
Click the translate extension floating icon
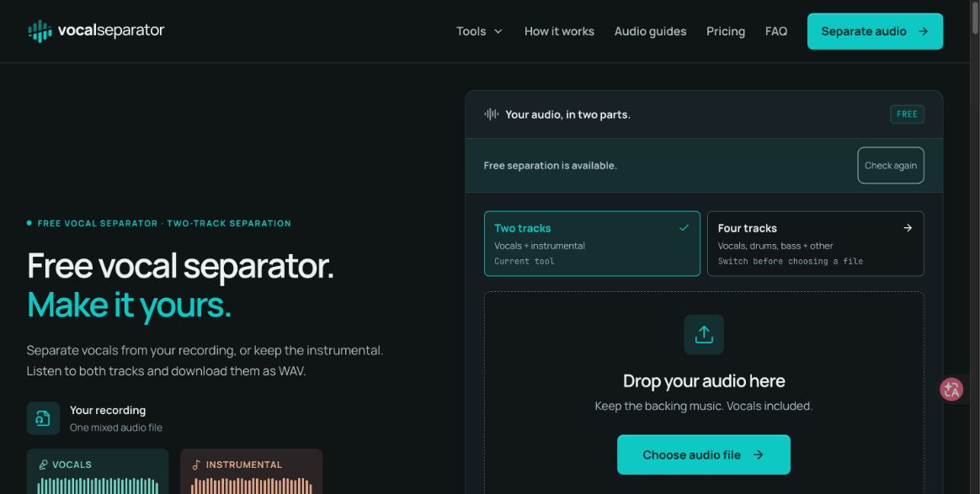coord(951,390)
